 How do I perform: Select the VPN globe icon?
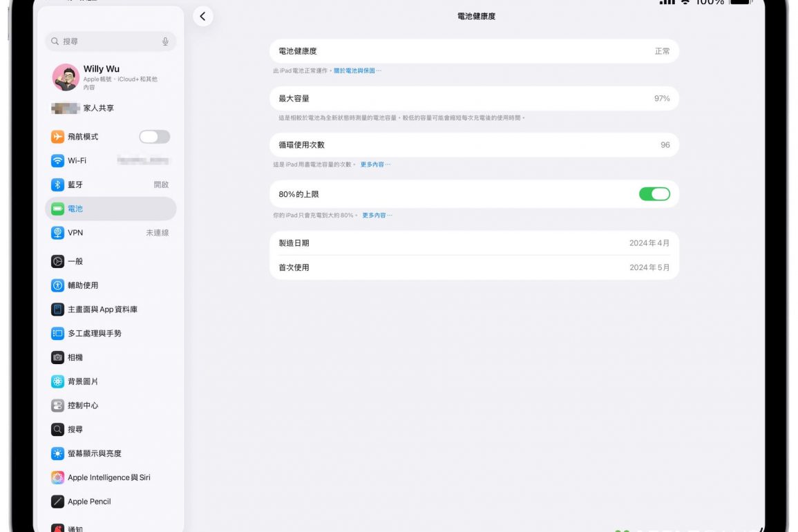(58, 233)
